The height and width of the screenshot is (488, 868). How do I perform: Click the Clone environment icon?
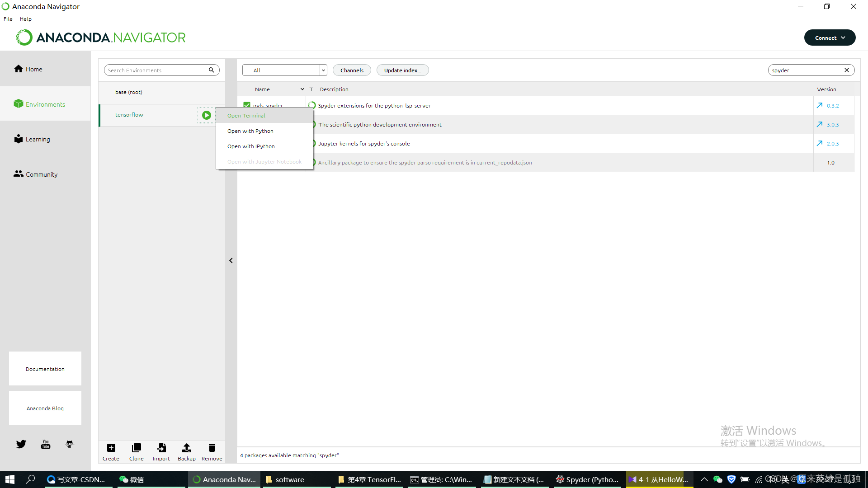(x=136, y=448)
